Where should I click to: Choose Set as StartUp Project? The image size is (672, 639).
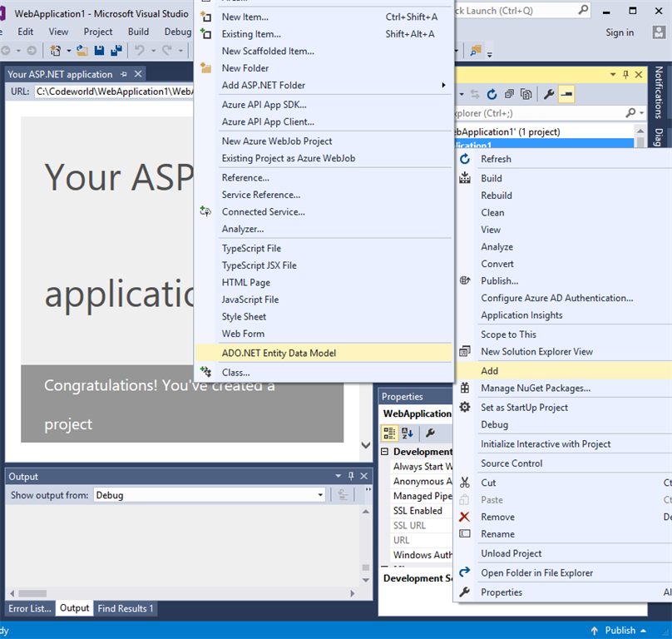[x=563, y=408]
